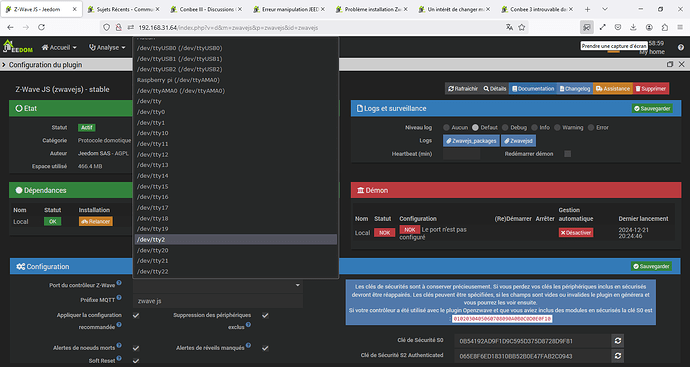Click the browser reload icon

pos(41,27)
